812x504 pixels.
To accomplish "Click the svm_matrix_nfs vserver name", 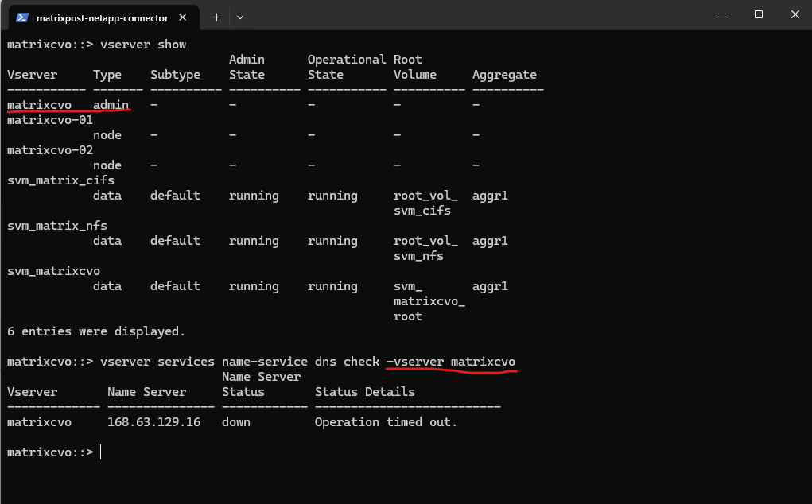I will tap(57, 225).
